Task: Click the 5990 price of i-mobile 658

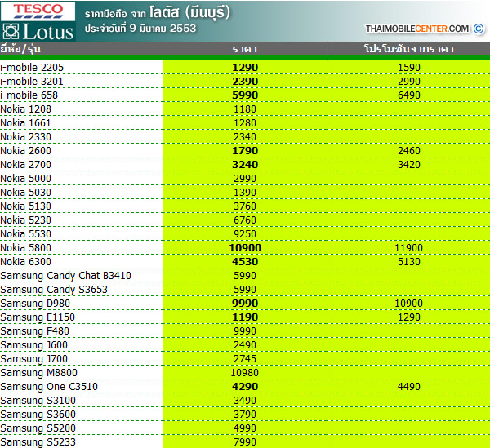Action: tap(245, 95)
